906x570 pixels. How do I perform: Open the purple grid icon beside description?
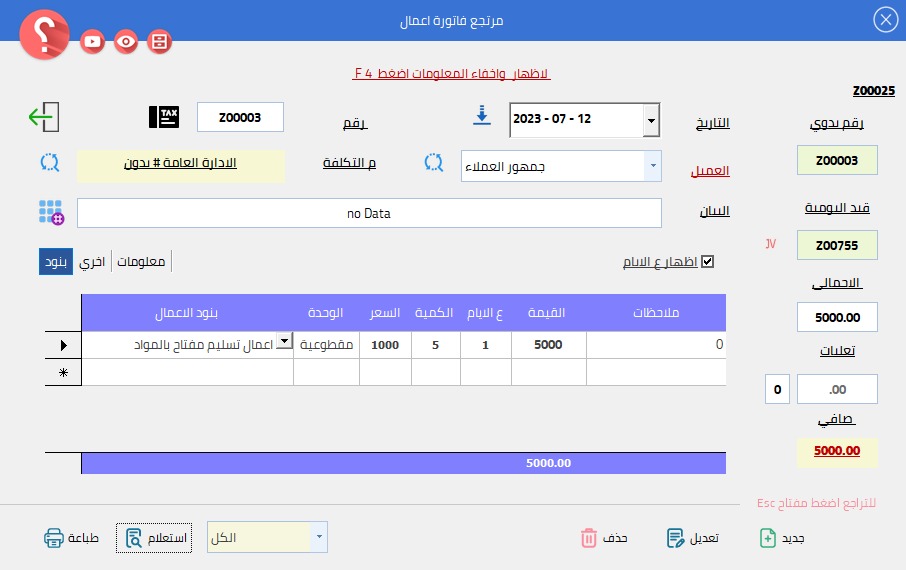[51, 212]
